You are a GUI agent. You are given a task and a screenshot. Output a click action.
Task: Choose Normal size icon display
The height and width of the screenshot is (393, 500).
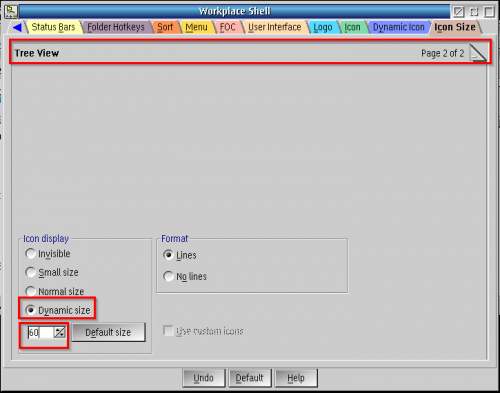coord(55,291)
